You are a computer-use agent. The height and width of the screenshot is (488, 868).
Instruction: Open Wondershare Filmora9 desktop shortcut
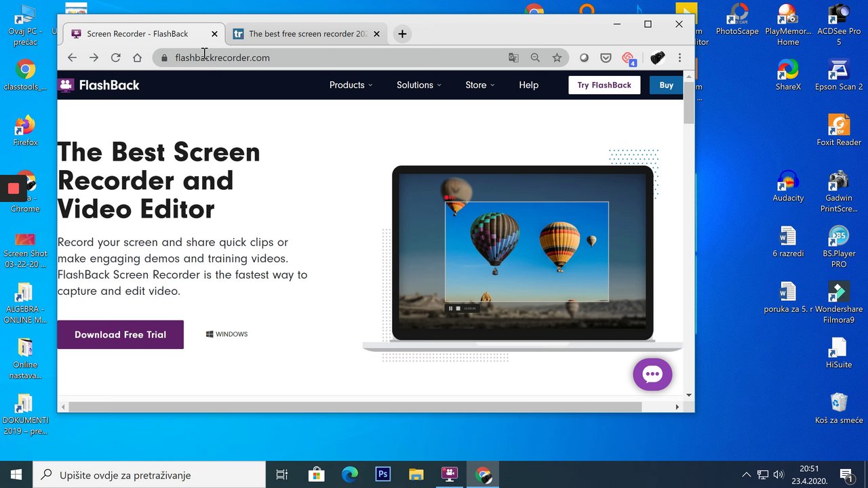[839, 302]
